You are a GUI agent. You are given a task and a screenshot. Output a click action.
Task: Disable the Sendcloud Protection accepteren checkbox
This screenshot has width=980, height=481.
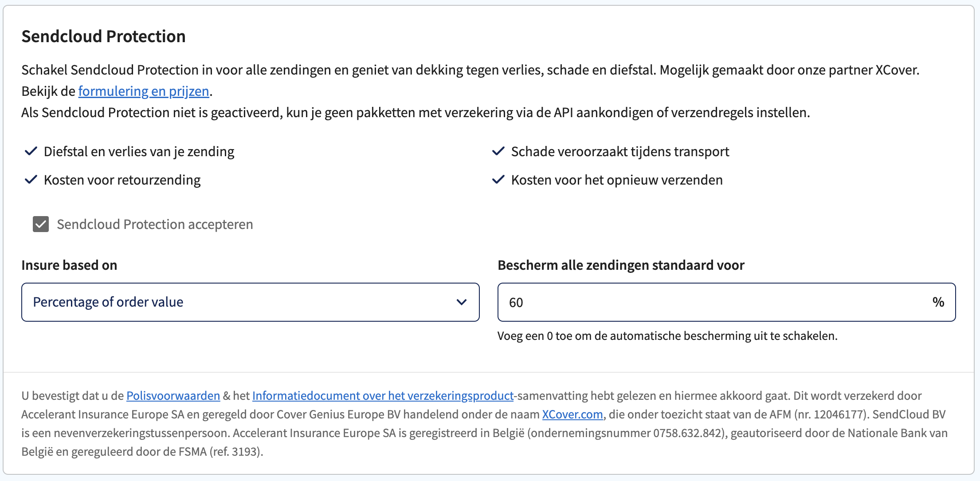pyautogui.click(x=40, y=224)
